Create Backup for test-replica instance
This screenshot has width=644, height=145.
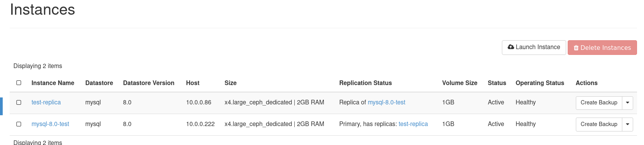coord(599,103)
